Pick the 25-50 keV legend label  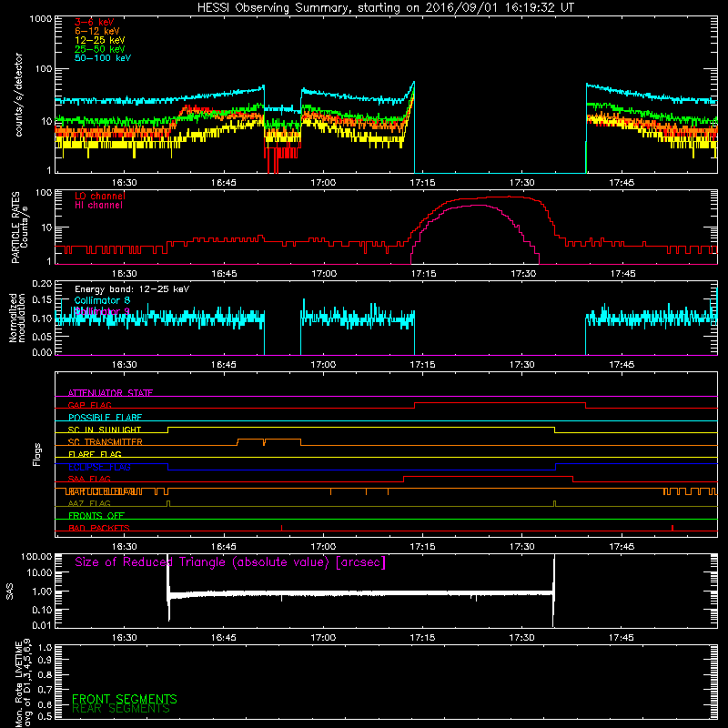(100, 49)
